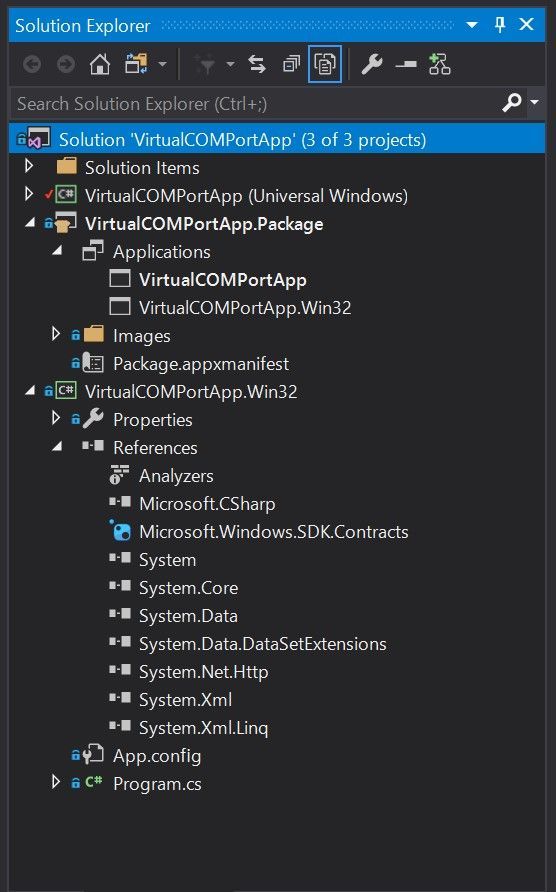Open Switch Views toolbar button

point(137,64)
